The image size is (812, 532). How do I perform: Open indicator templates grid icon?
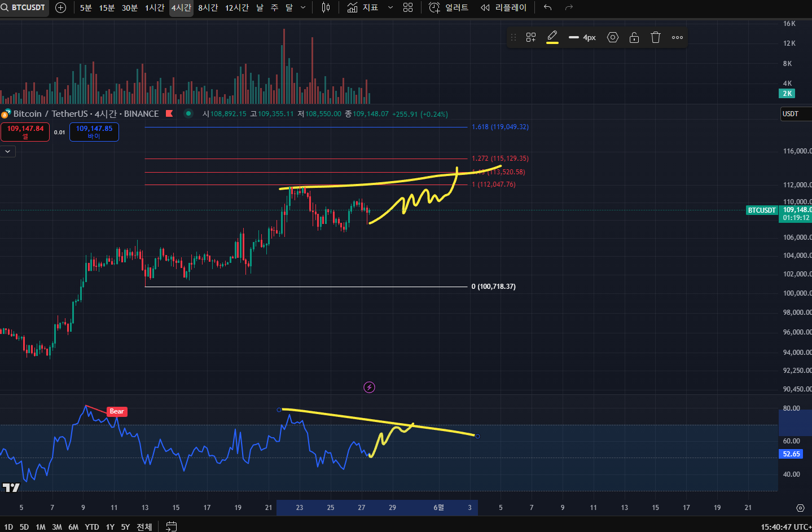[408, 7]
